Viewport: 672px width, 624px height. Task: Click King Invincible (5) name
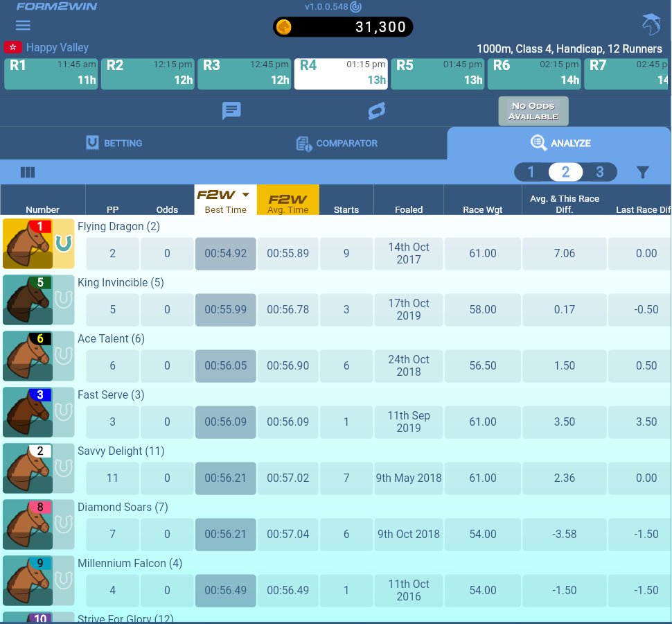tap(121, 283)
